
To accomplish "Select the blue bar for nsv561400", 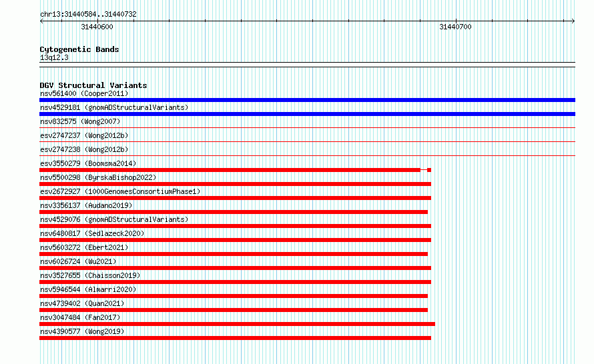I will click(x=307, y=100).
